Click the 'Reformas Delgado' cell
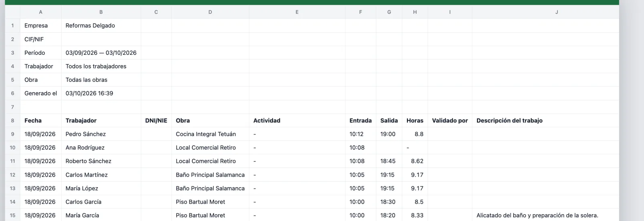 tap(101, 26)
